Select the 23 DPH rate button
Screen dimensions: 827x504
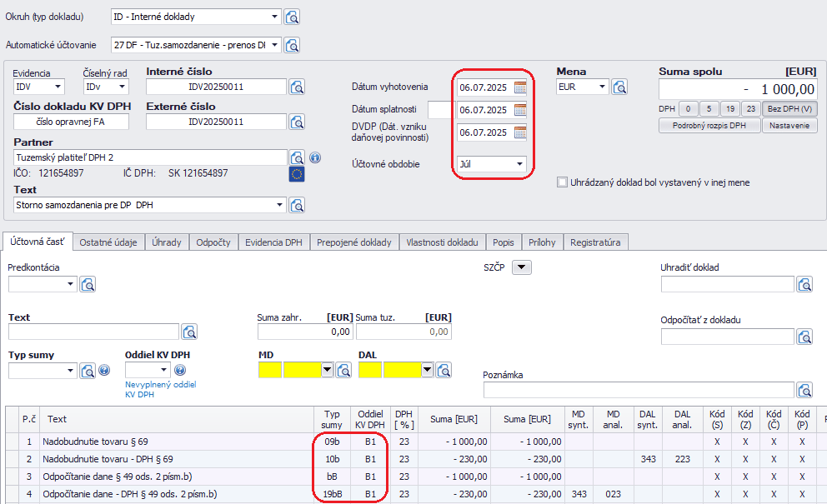(x=750, y=108)
